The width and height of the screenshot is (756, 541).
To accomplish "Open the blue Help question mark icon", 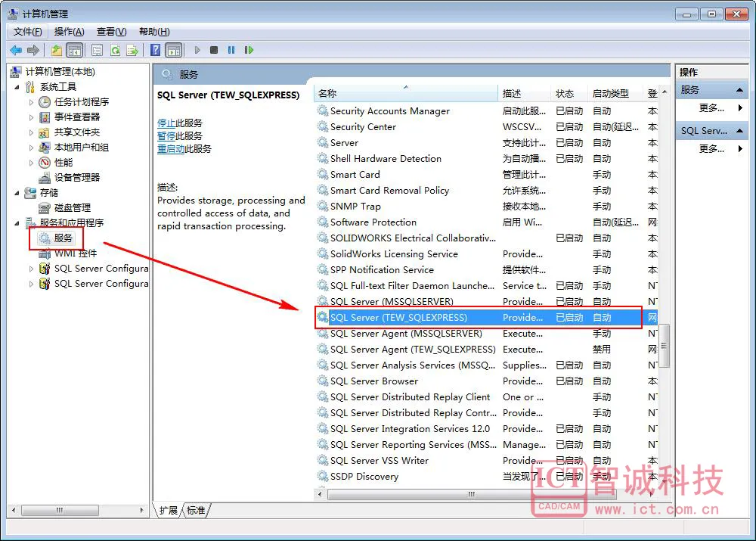I will pyautogui.click(x=155, y=50).
